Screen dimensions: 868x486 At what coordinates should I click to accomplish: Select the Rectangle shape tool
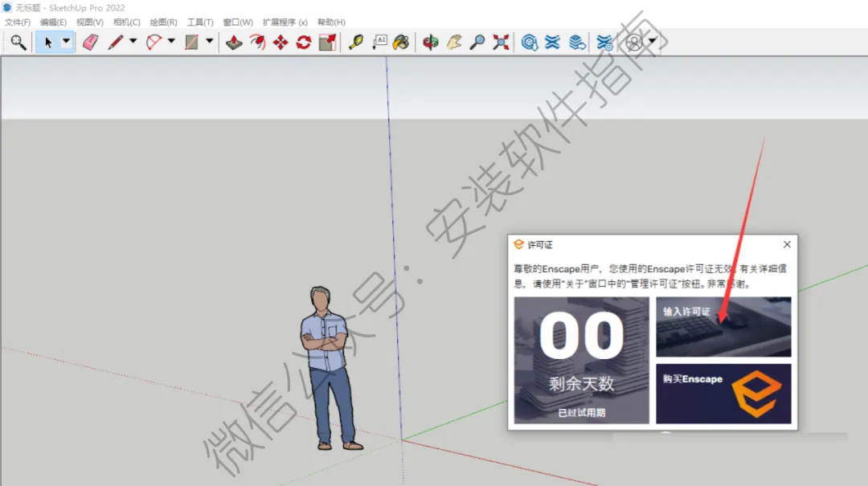(191, 43)
